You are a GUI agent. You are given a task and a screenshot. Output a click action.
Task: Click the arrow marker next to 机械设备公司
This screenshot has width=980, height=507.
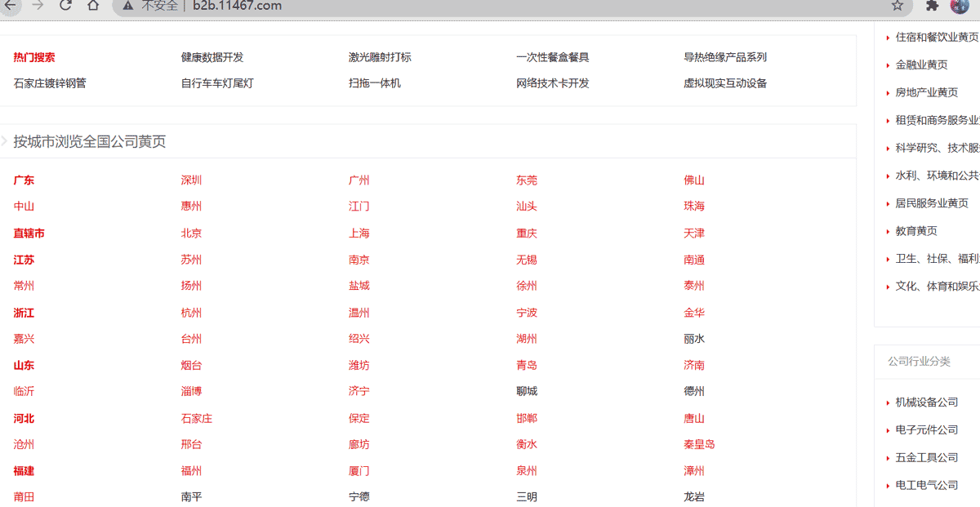888,402
